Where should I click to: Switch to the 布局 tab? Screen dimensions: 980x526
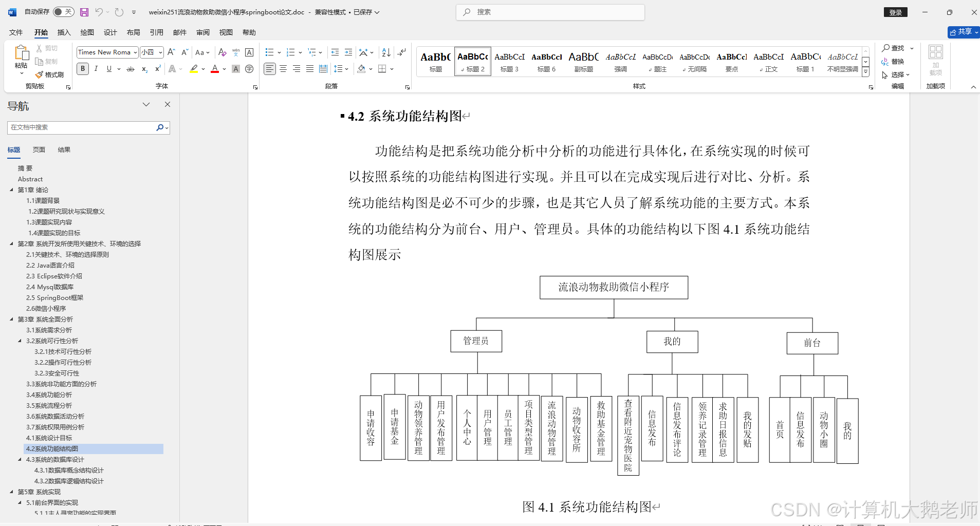134,32
